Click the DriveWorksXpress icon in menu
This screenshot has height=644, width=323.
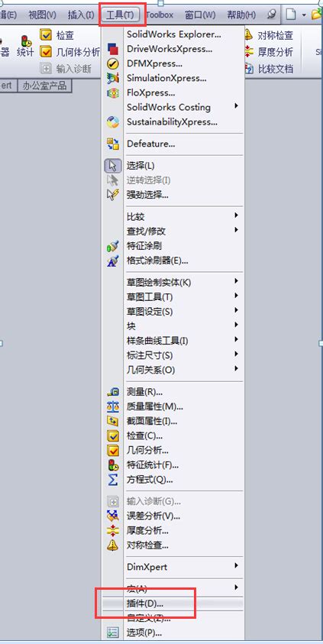[112, 50]
